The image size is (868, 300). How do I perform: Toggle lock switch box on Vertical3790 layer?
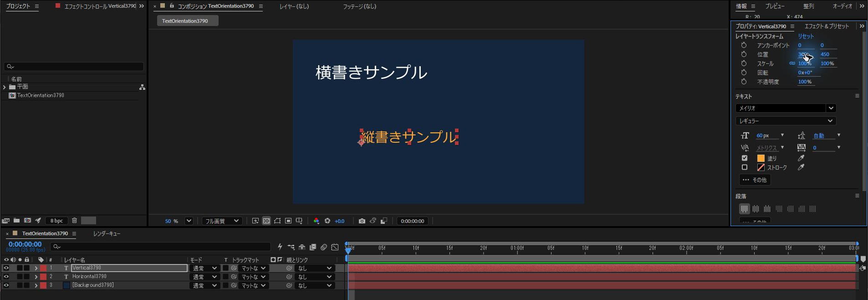tap(27, 268)
